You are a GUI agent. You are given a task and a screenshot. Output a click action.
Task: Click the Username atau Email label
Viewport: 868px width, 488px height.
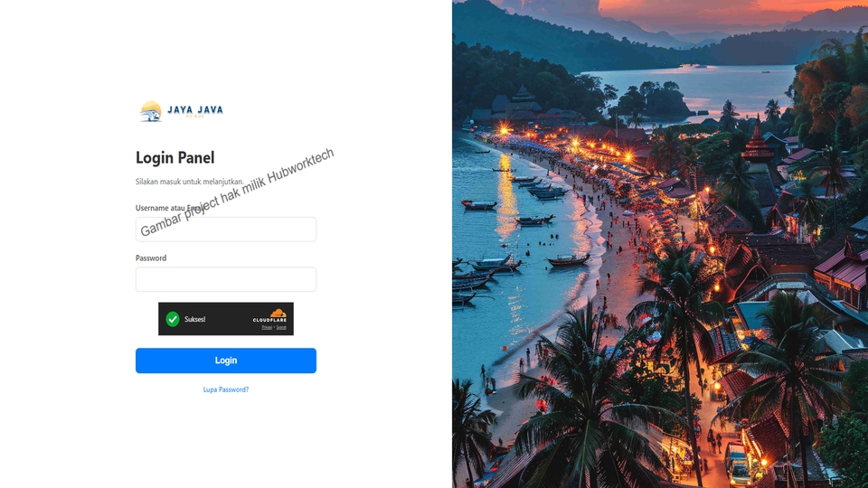pyautogui.click(x=170, y=208)
